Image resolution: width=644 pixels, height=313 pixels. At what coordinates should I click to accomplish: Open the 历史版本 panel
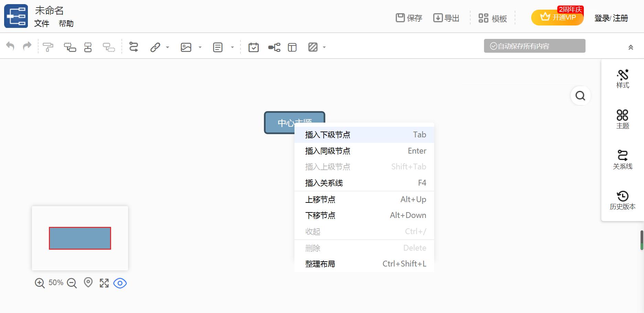tap(622, 200)
